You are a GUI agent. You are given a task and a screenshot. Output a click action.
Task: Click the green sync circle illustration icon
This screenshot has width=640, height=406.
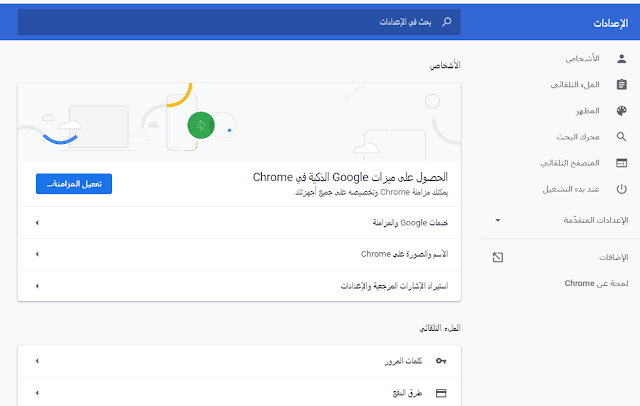pyautogui.click(x=201, y=125)
